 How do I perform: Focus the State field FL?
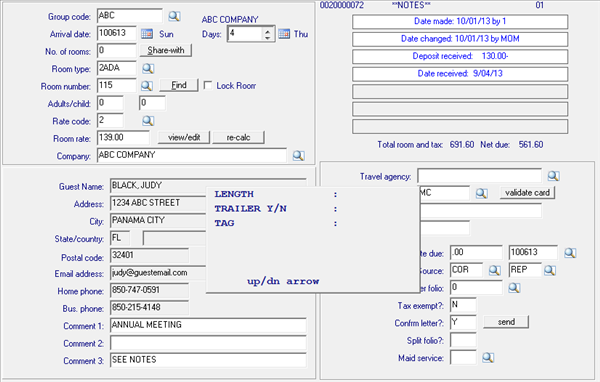(120, 238)
